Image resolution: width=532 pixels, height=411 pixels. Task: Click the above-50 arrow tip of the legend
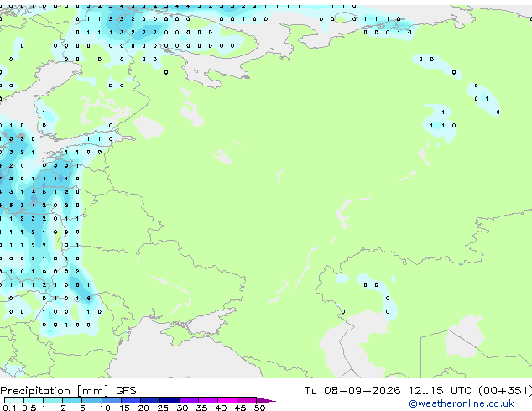[266, 400]
